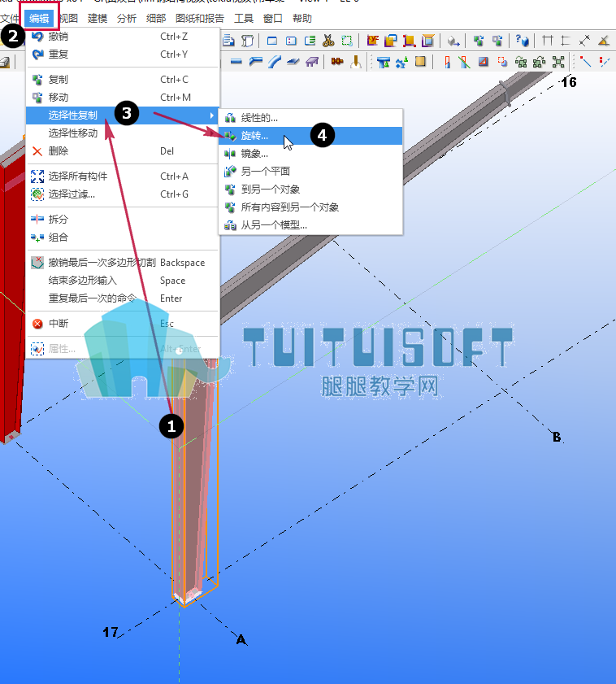Click the view by two points icon
The height and width of the screenshot is (684, 616).
(291, 41)
